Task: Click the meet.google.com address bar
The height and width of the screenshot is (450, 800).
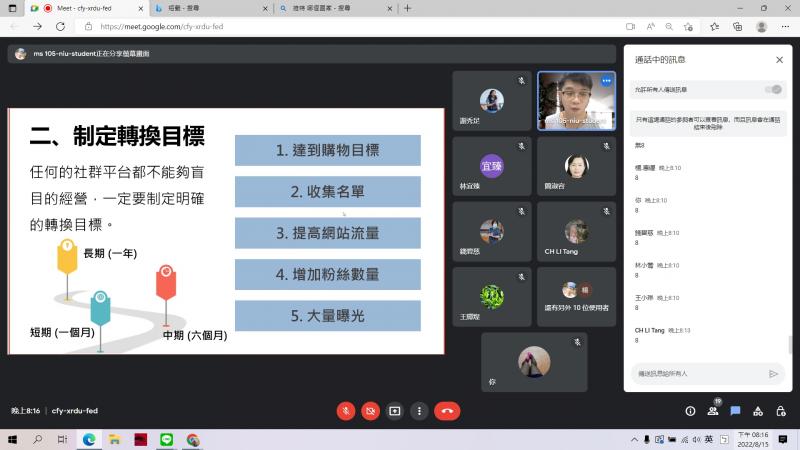Action: pyautogui.click(x=162, y=27)
